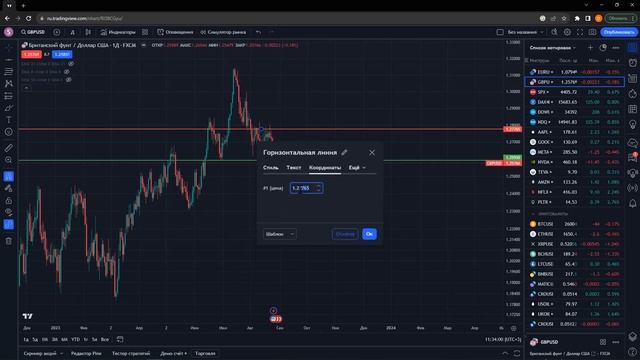Open the alerts clock icon in right sidebar
This screenshot has width=640, height=360.
point(633,63)
